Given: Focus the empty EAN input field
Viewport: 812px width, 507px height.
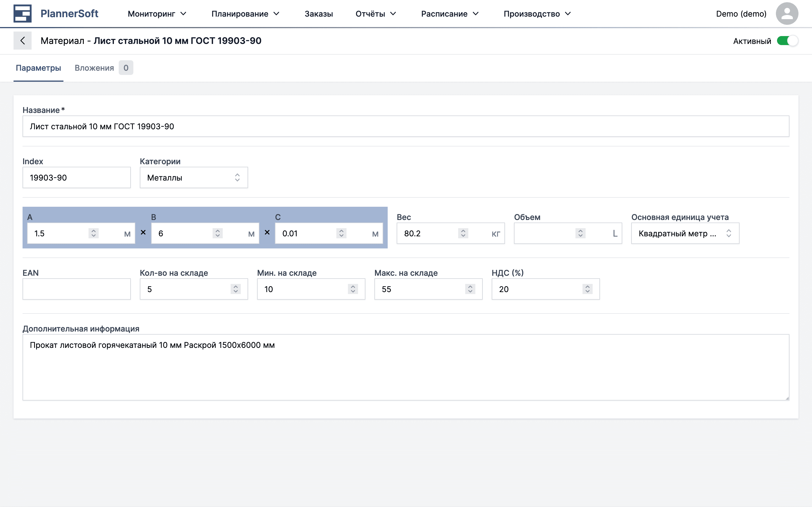Looking at the screenshot, I should click(76, 289).
